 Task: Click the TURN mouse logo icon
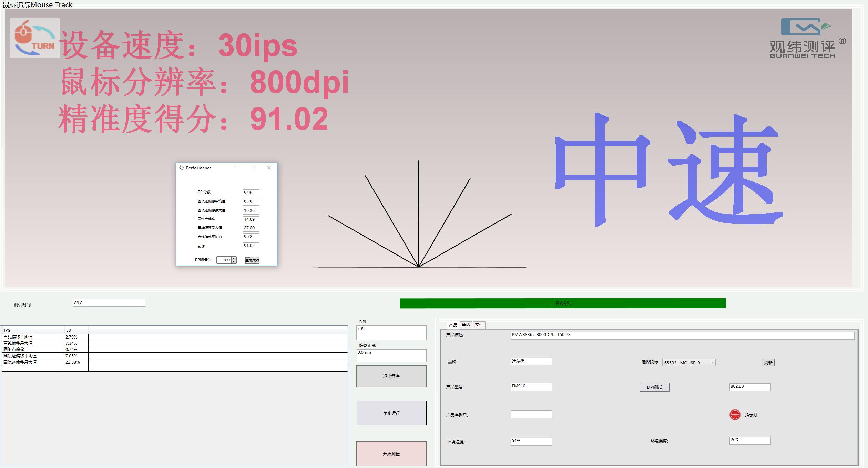(x=34, y=38)
